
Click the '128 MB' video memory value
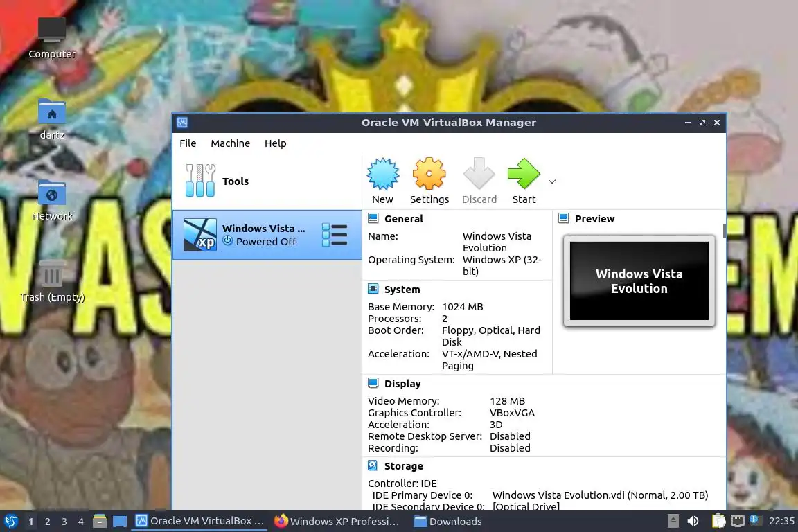(507, 401)
